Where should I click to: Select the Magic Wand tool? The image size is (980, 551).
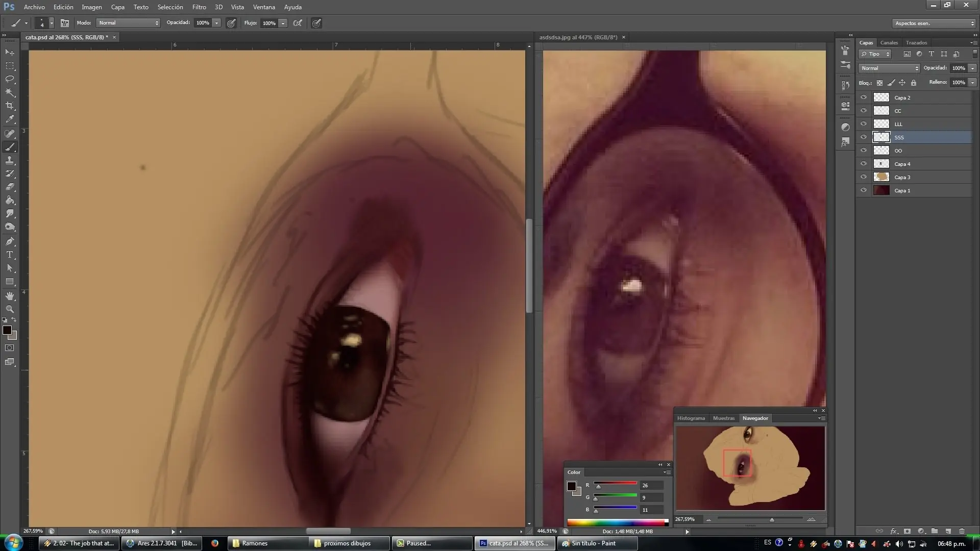click(10, 92)
